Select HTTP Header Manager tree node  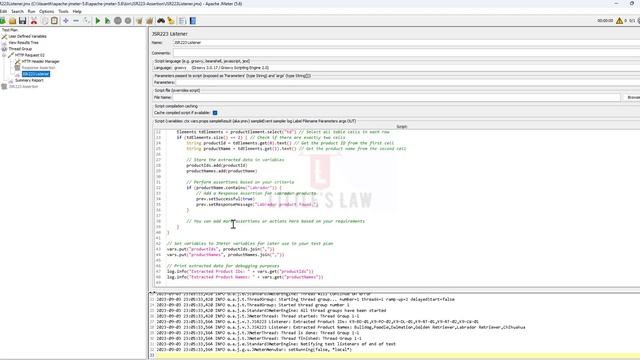click(40, 62)
